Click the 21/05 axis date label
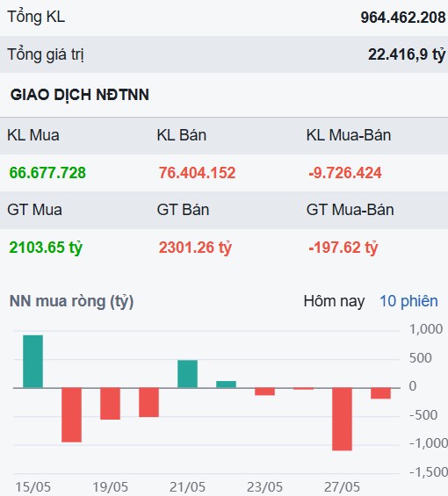This screenshot has height=496, width=448. tap(187, 487)
